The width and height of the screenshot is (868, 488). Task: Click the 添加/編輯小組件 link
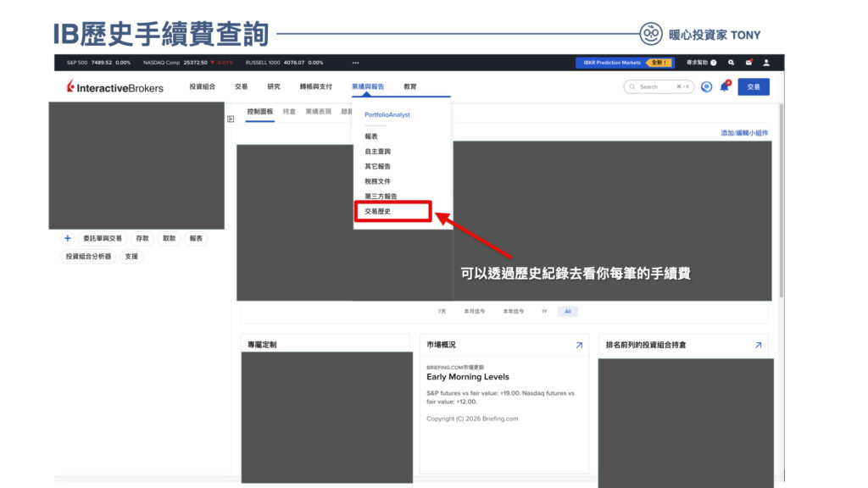coord(744,133)
